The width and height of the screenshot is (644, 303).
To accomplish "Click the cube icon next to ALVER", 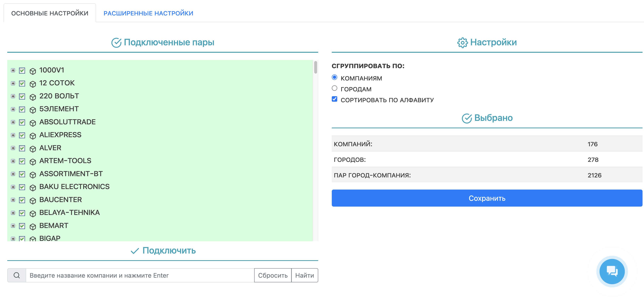I will (x=33, y=149).
